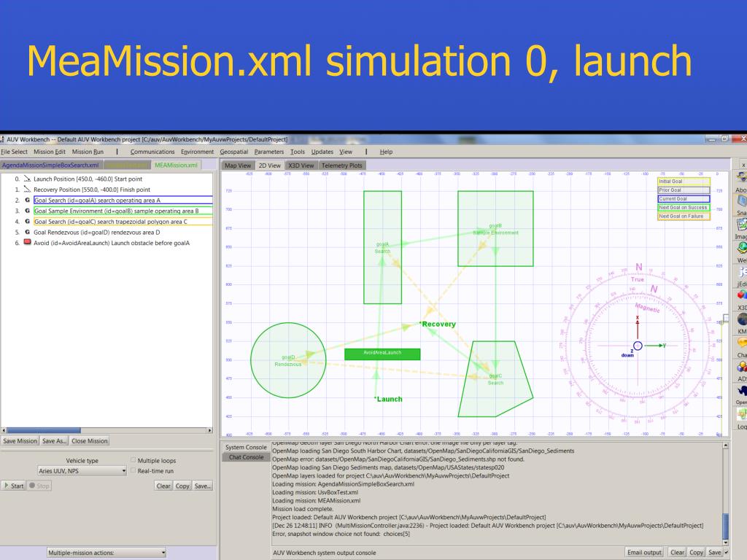Click the Stop button
The height and width of the screenshot is (560, 747).
point(39,486)
